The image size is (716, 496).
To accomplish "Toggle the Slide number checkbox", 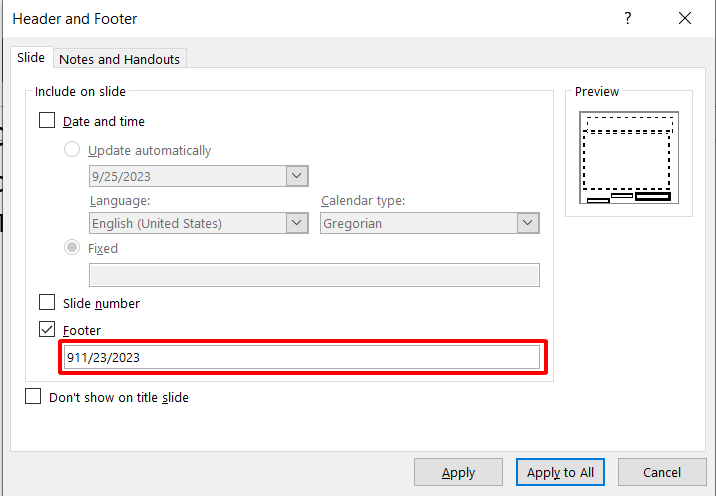I will tap(47, 303).
